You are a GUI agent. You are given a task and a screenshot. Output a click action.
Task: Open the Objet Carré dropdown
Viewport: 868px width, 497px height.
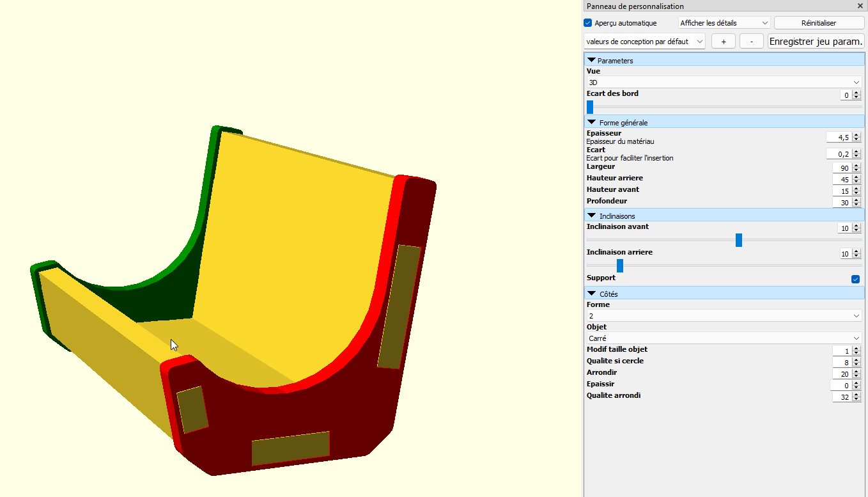(x=724, y=338)
